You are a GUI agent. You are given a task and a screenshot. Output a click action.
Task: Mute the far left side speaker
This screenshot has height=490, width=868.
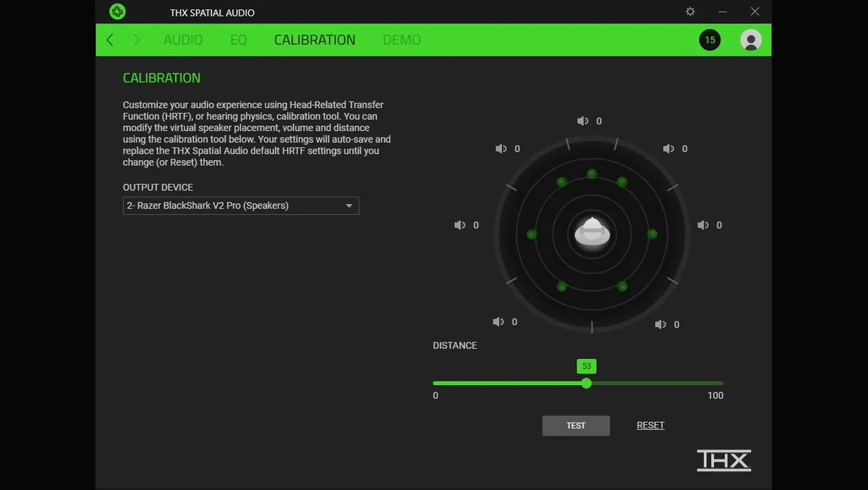460,225
